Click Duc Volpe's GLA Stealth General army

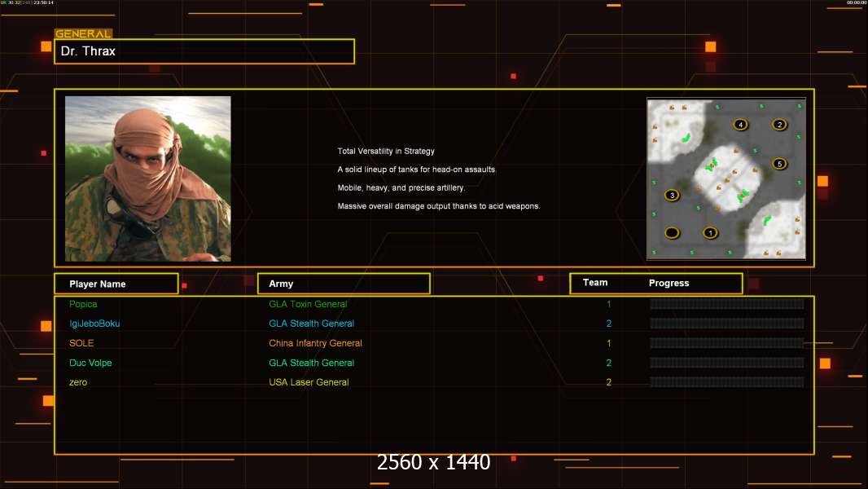pyautogui.click(x=311, y=363)
